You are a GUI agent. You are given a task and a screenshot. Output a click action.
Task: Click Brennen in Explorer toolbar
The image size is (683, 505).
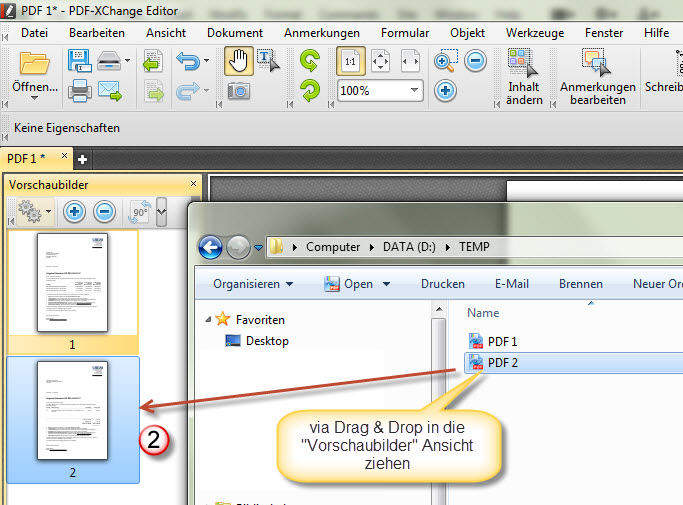pyautogui.click(x=581, y=284)
